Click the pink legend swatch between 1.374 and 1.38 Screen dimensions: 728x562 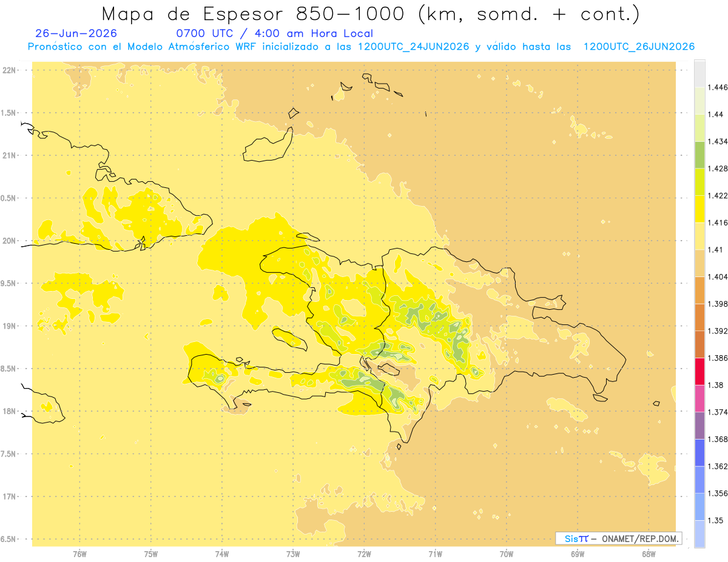point(699,398)
